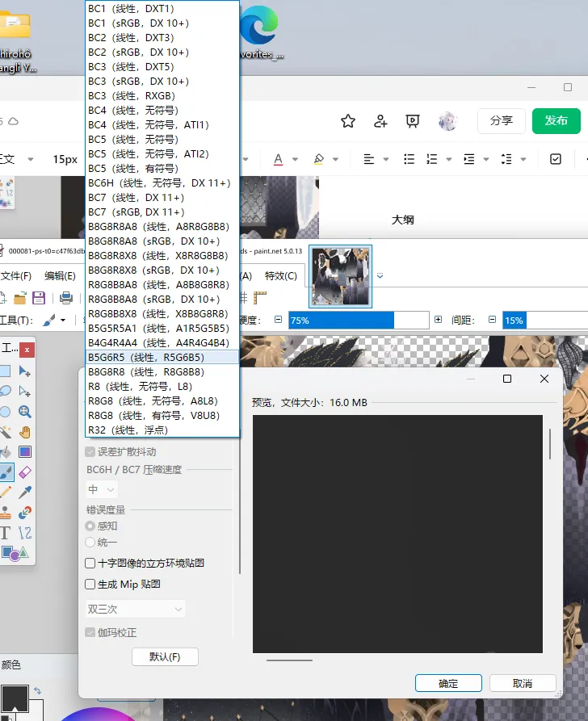Open the 双三次 resampling dropdown

[x=136, y=609]
